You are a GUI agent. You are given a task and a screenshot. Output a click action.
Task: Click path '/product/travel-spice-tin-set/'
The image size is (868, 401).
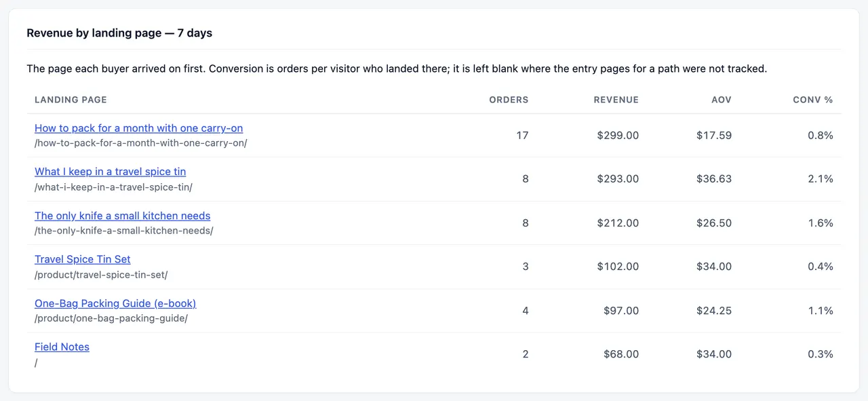[101, 274]
